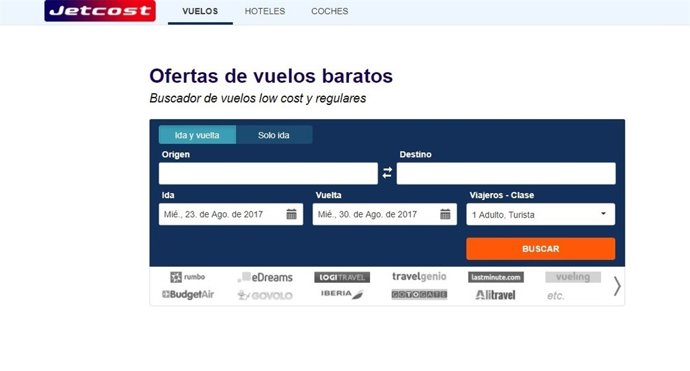Click the lastminute.com partner logo
Viewport: 690px width, 371px height.
click(496, 277)
